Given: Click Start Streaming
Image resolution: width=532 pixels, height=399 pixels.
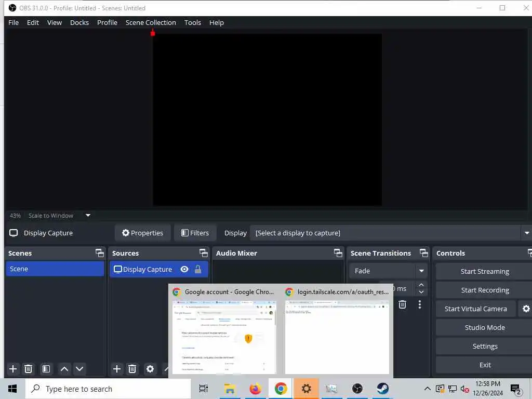Looking at the screenshot, I should (x=485, y=271).
